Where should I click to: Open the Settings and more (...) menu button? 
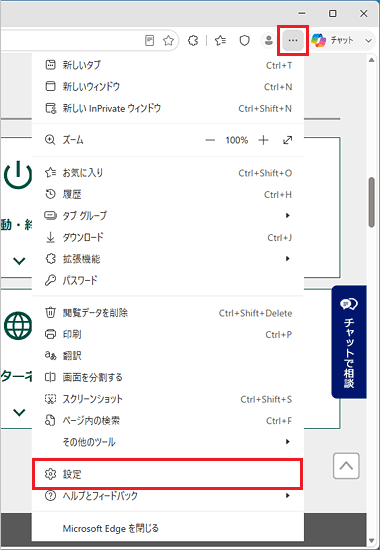[x=293, y=40]
